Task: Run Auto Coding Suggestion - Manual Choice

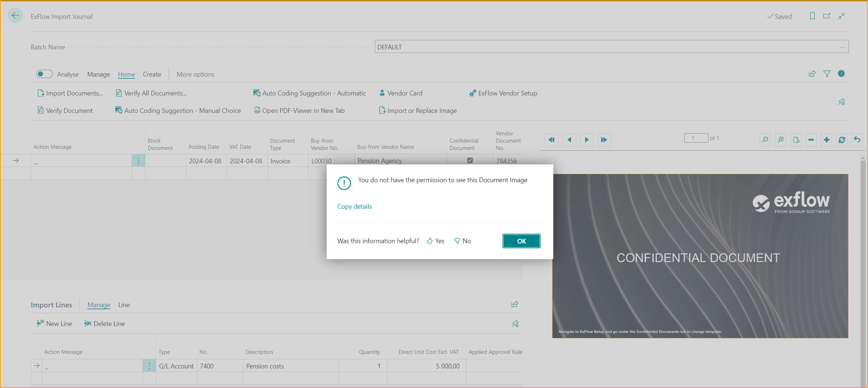Action: coord(178,110)
